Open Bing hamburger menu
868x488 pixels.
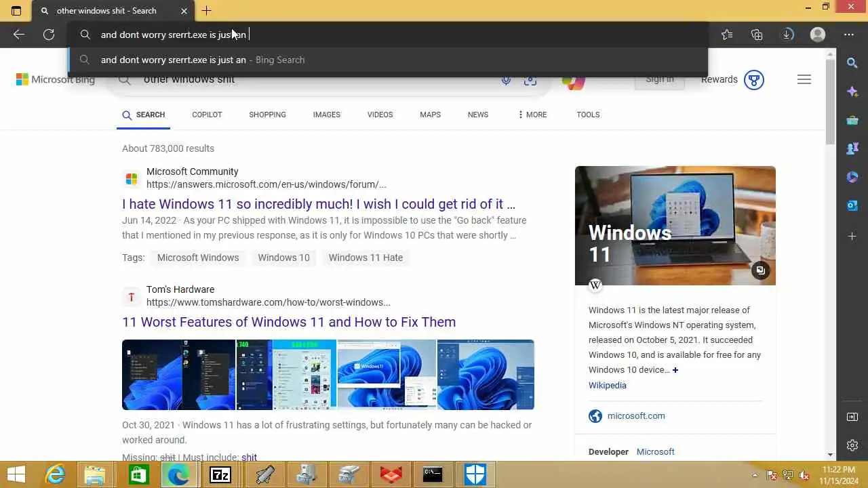[804, 79]
